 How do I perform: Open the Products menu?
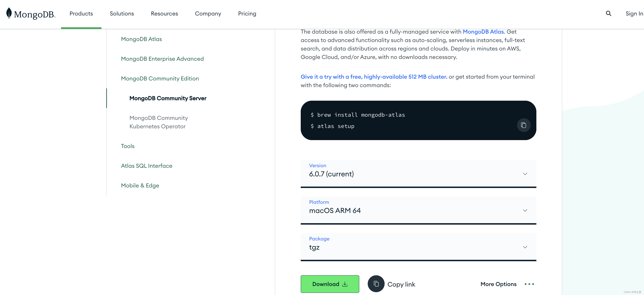point(81,14)
